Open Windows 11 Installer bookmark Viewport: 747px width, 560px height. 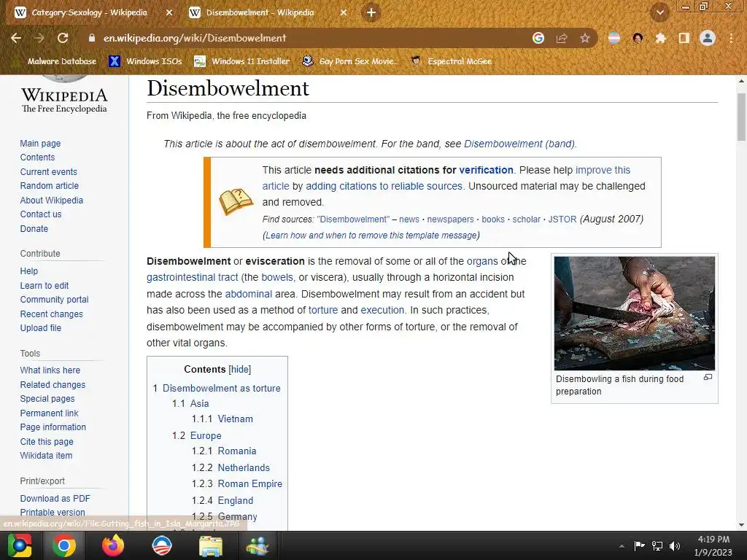click(x=242, y=61)
